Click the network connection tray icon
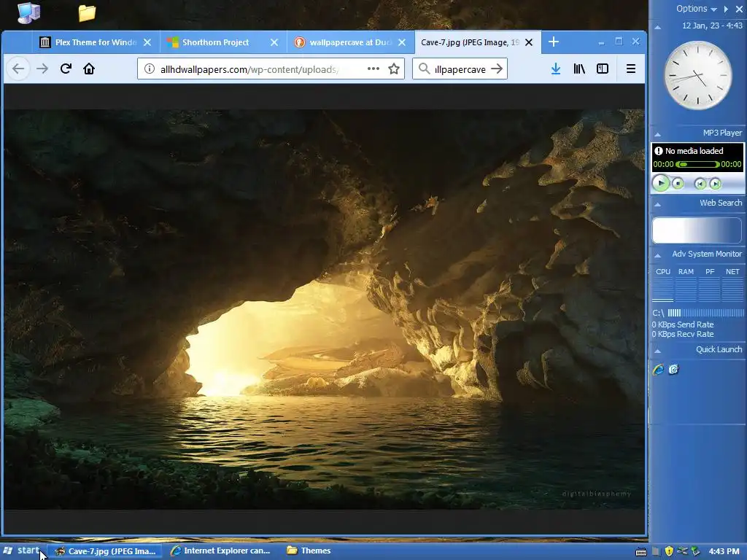The height and width of the screenshot is (560, 747). click(682, 551)
